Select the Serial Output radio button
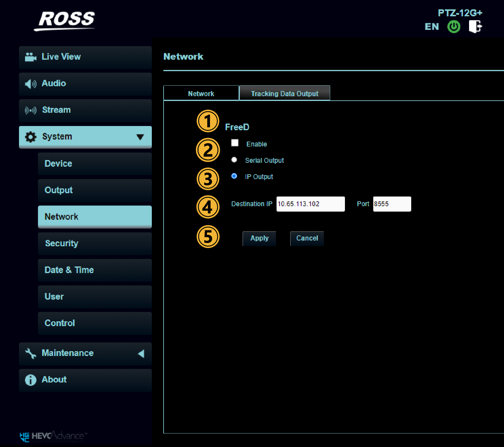Viewport: 504px width, 447px height. [x=234, y=160]
